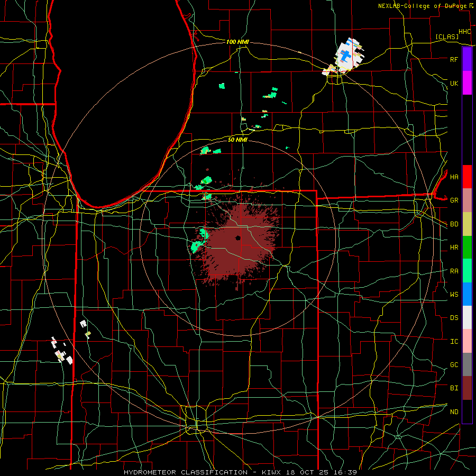Click the 'BI' legend label
This screenshot has width=476, height=476.
(454, 388)
